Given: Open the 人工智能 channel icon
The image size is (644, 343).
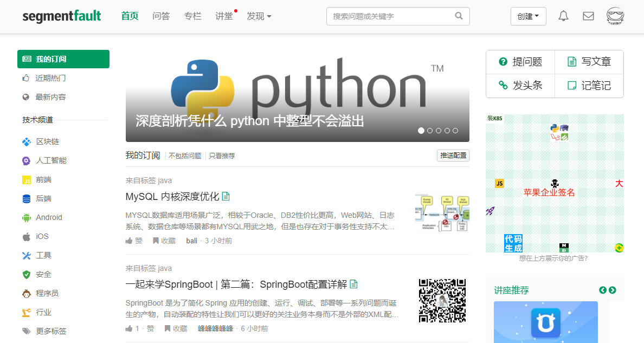Looking at the screenshot, I should point(26,160).
